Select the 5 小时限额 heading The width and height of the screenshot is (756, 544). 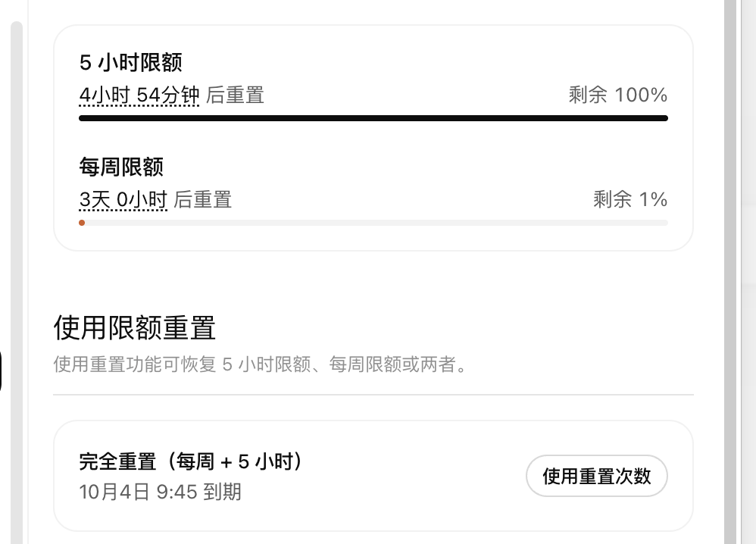(130, 63)
